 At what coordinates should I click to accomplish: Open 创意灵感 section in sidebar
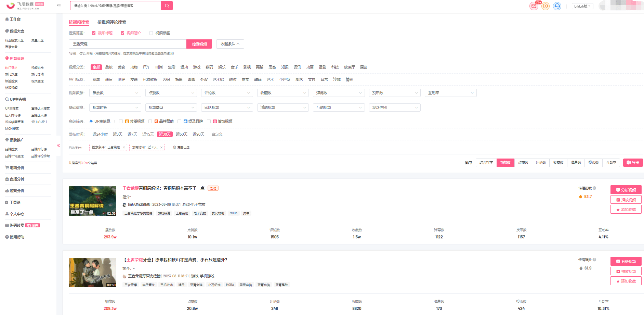tap(15, 59)
